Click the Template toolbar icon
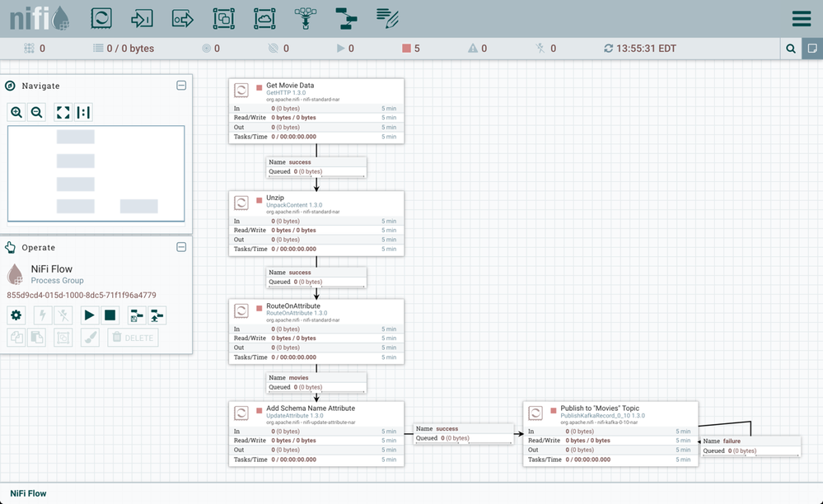 pos(344,17)
